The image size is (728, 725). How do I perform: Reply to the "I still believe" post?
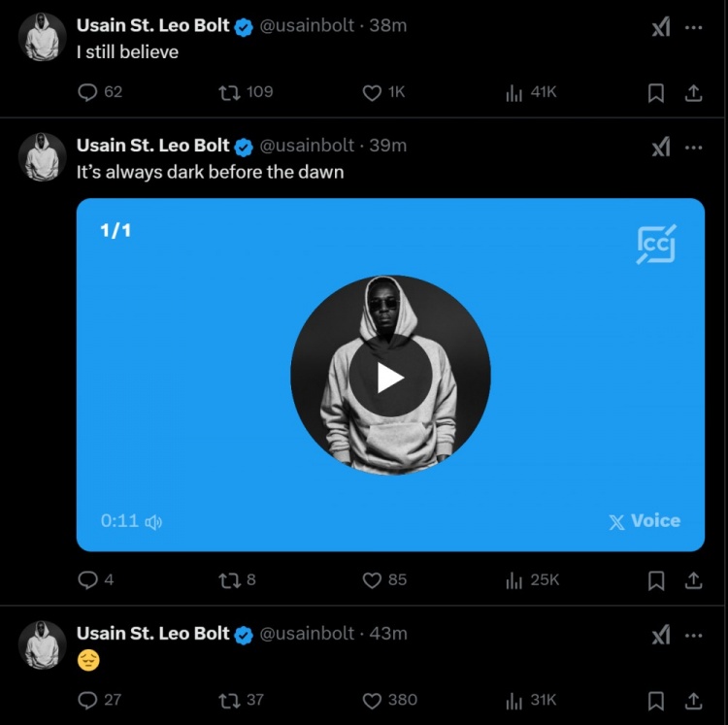click(x=88, y=92)
